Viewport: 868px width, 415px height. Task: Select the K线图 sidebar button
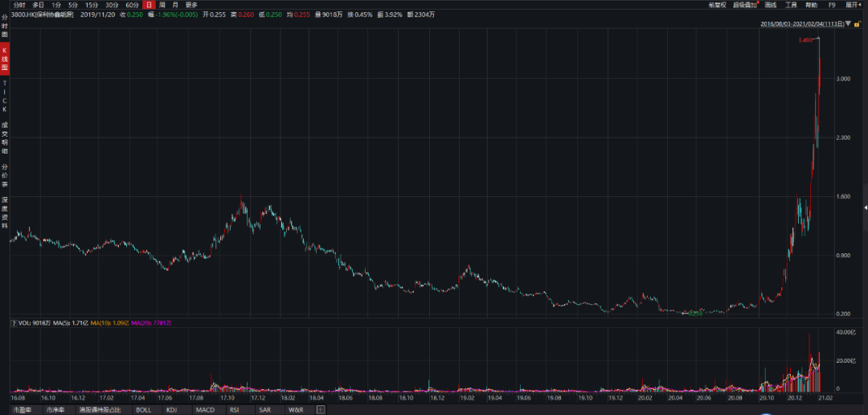tap(5, 61)
